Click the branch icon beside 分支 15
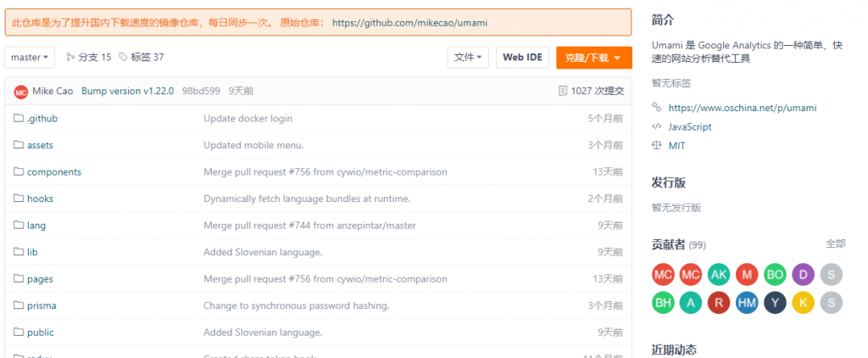 tap(70, 57)
